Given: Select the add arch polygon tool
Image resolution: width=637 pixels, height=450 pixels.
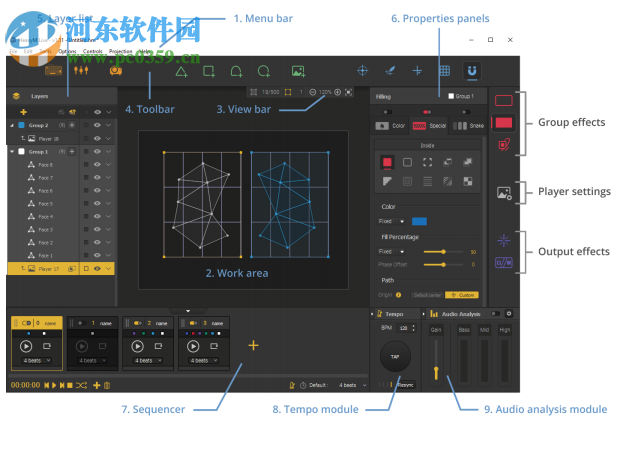Looking at the screenshot, I should point(236,71).
